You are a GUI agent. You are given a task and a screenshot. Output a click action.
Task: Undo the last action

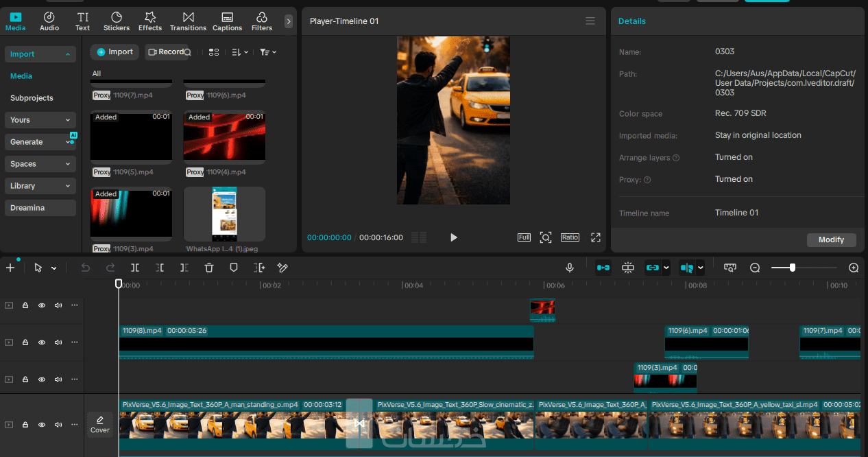point(86,268)
